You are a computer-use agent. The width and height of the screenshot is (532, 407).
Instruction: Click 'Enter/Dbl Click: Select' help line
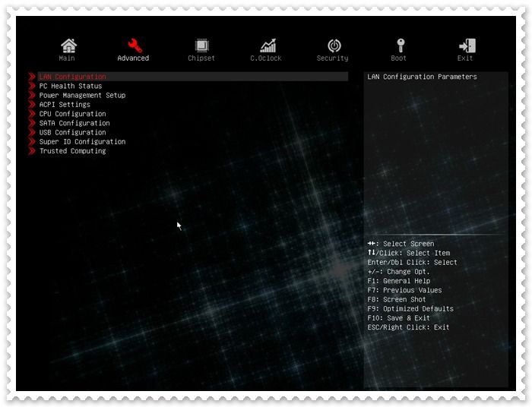pos(412,262)
